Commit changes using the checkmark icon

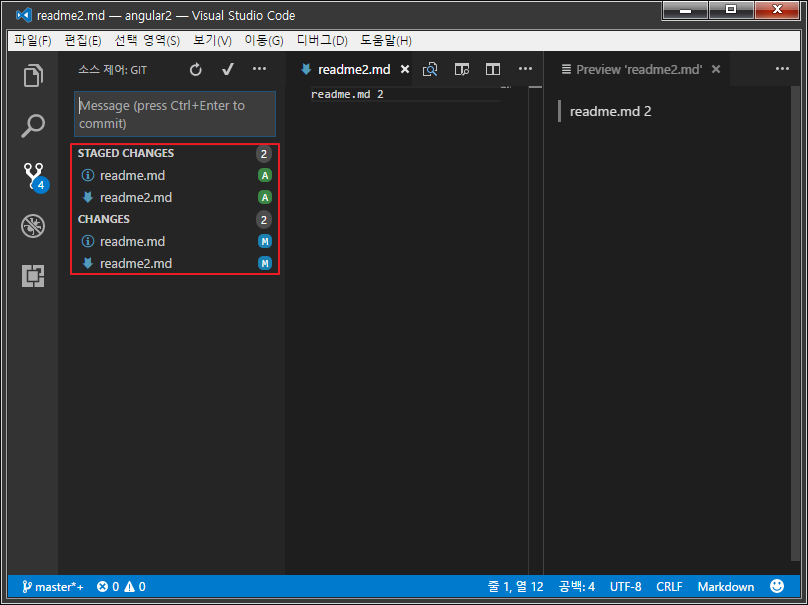coord(228,70)
